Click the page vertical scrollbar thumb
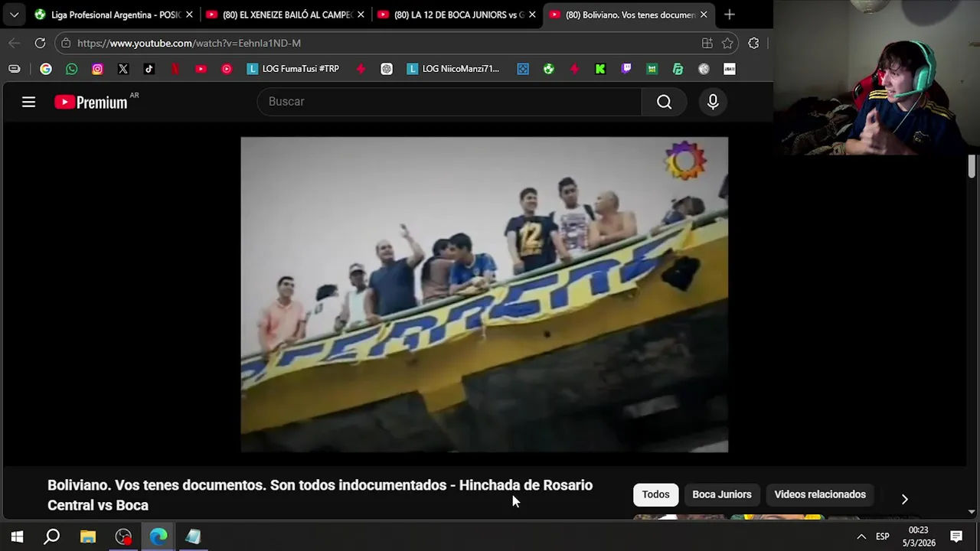Viewport: 980px width, 551px height. (x=972, y=166)
